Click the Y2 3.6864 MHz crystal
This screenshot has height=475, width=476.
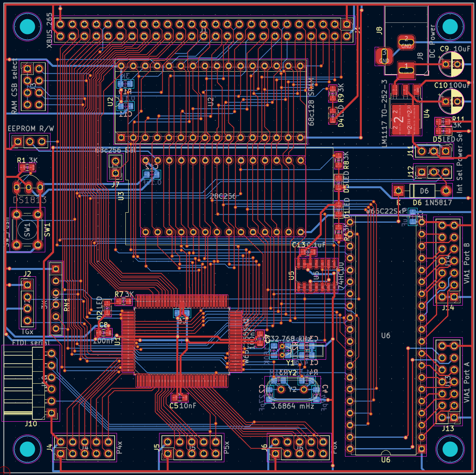tap(292, 389)
